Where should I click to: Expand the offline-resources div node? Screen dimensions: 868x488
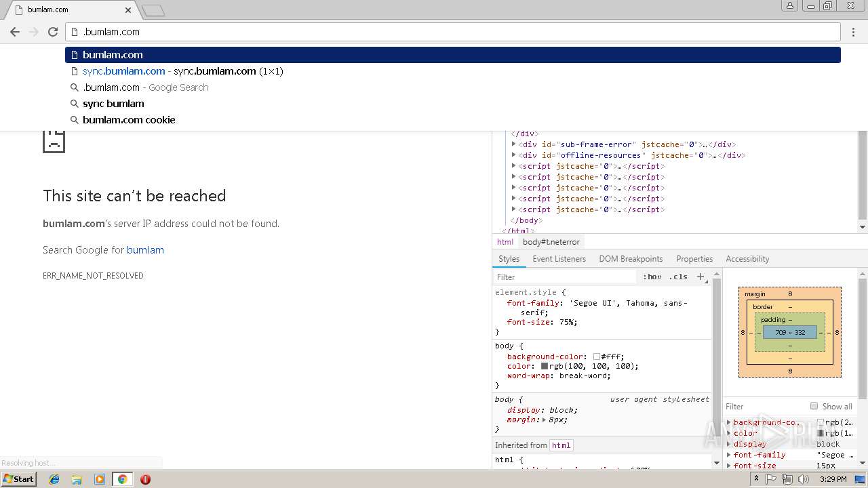coord(513,155)
